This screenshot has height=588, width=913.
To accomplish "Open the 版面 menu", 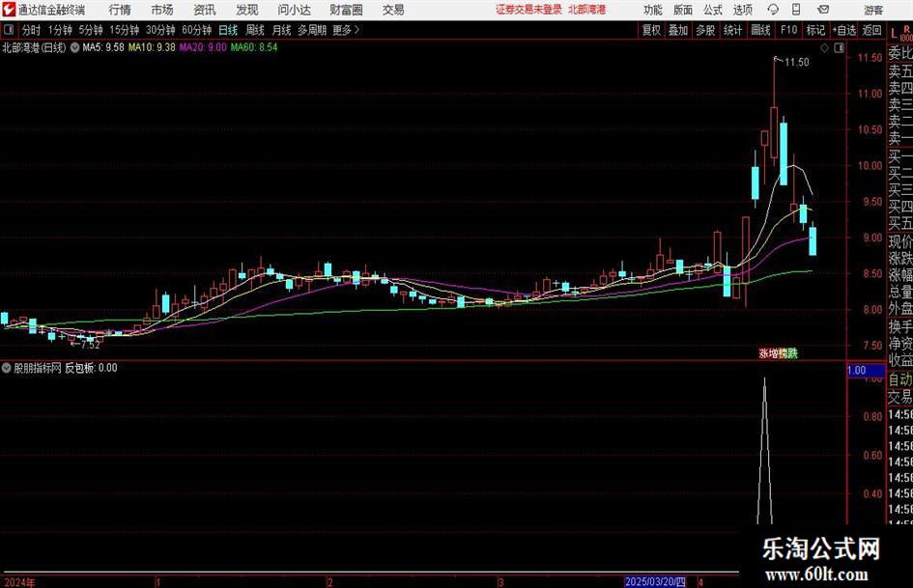I will coord(683,10).
